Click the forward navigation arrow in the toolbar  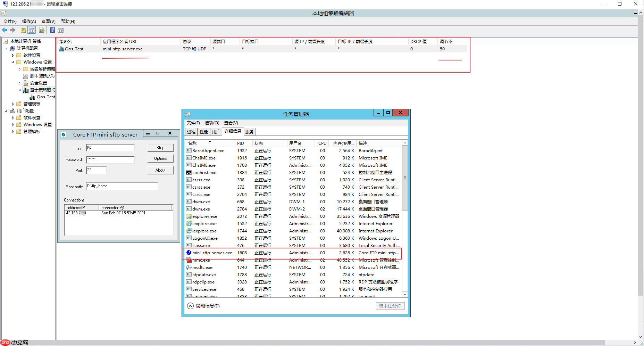pyautogui.click(x=12, y=30)
